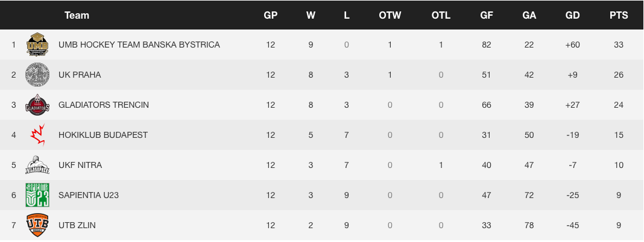Click the UMB Hockey Team Banska Bystrica logo
This screenshot has width=644, height=242.
[37, 45]
